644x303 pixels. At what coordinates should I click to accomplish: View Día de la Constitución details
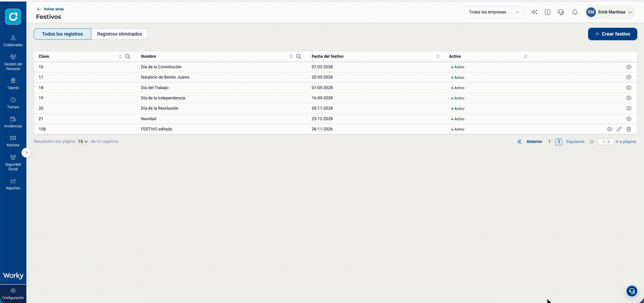pyautogui.click(x=629, y=67)
